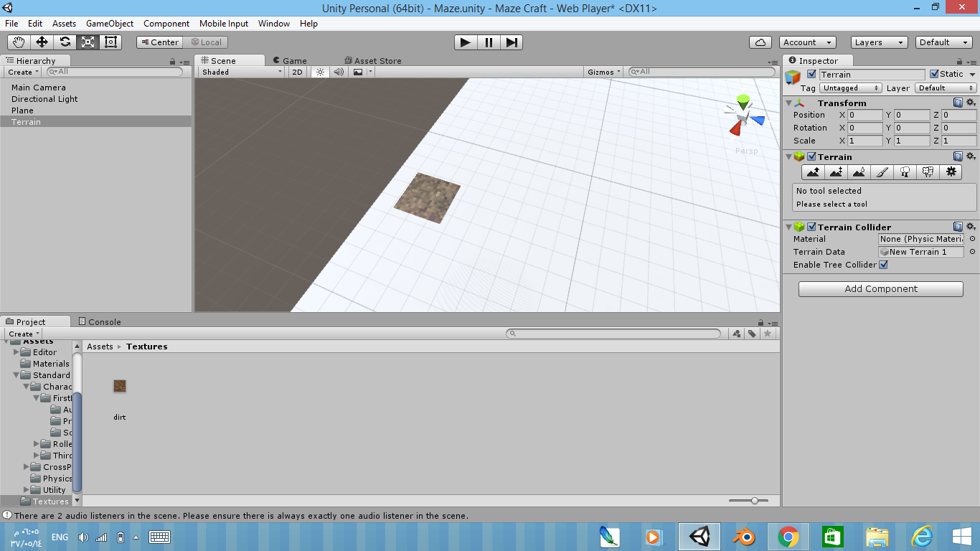
Task: Enable the 2D view mode
Action: click(x=297, y=72)
